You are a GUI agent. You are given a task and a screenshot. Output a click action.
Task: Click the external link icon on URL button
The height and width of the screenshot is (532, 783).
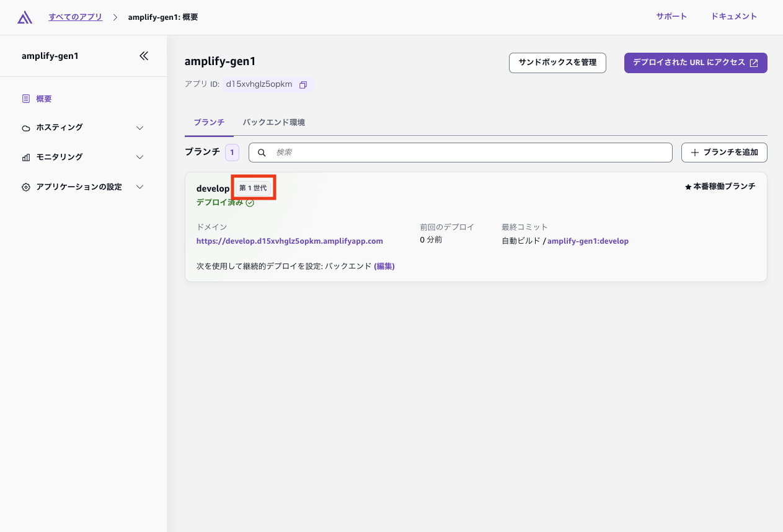click(754, 63)
